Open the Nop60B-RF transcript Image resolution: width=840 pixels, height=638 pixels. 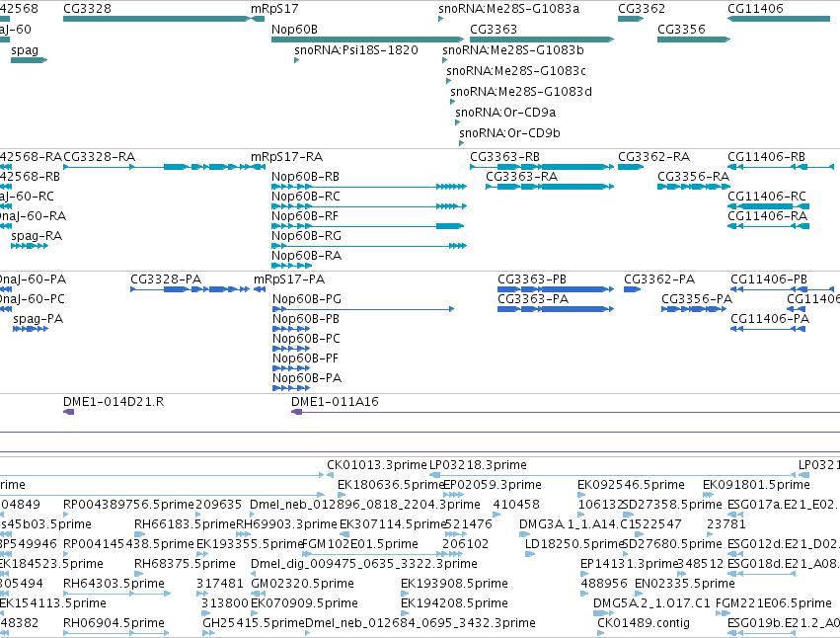pos(367,226)
